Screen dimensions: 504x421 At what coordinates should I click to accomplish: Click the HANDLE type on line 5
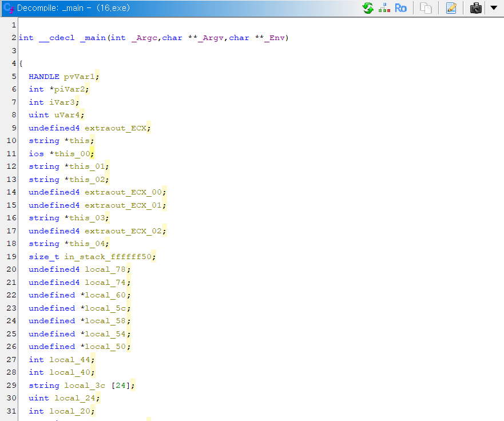44,77
